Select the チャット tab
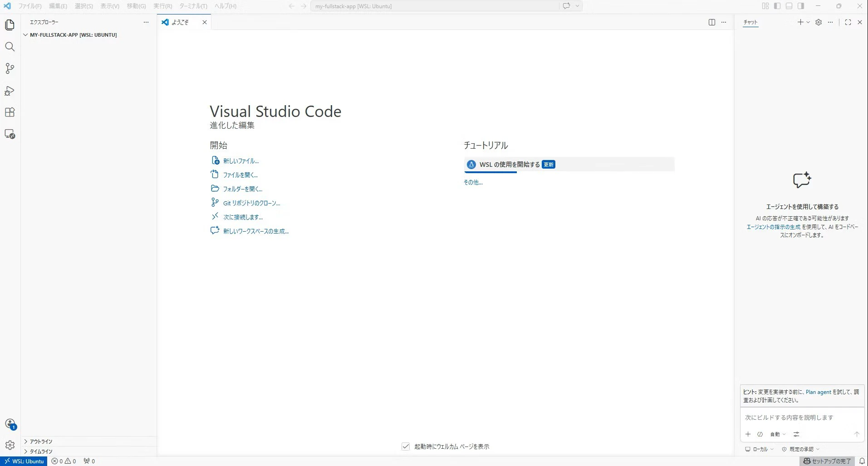The width and height of the screenshot is (868, 466). click(x=750, y=22)
